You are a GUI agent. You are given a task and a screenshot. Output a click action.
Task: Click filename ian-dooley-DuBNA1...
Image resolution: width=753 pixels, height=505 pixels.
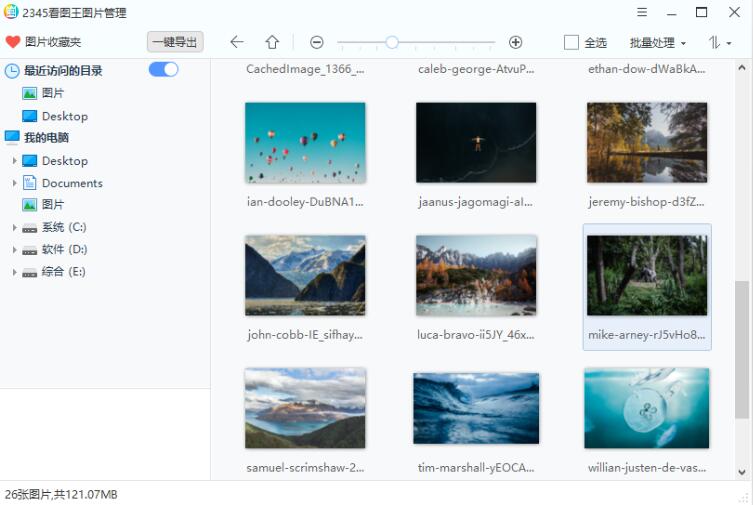(x=305, y=202)
